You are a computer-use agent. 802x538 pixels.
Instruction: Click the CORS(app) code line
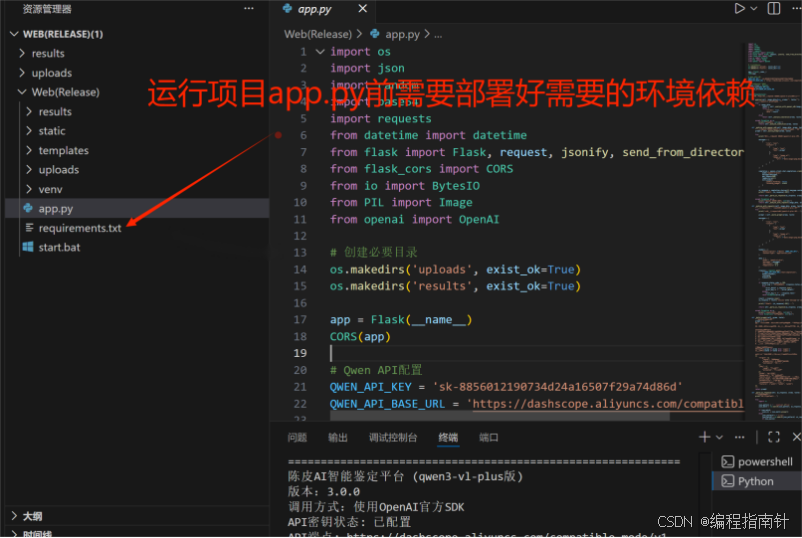click(x=360, y=337)
